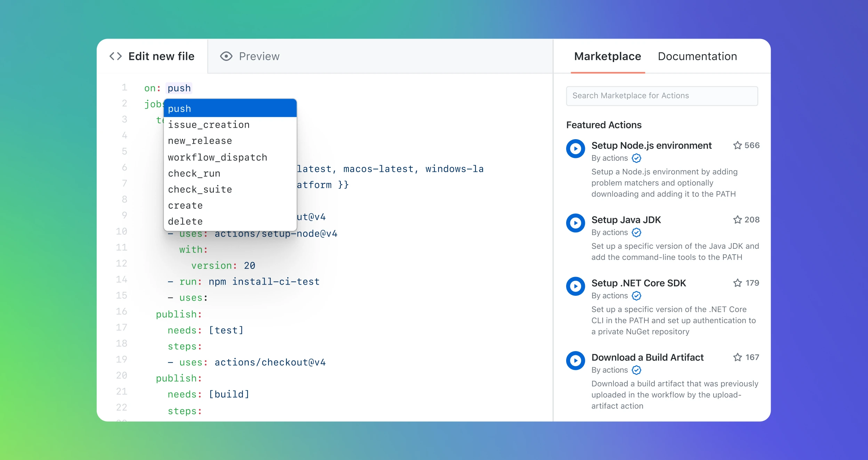Click the verified badge on Setup .NET Core SDK
Screen dimensions: 868x460
(637, 295)
